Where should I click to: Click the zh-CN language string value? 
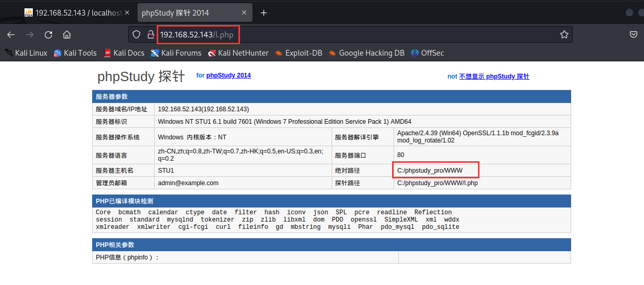click(241, 155)
